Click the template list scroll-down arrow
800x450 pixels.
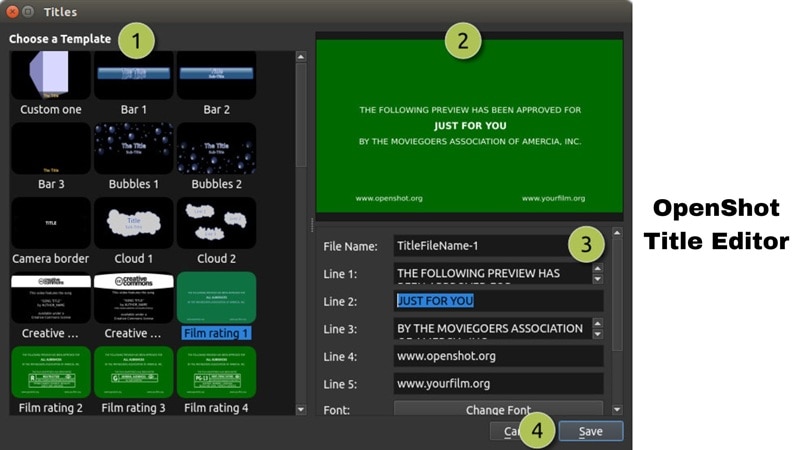[x=301, y=409]
